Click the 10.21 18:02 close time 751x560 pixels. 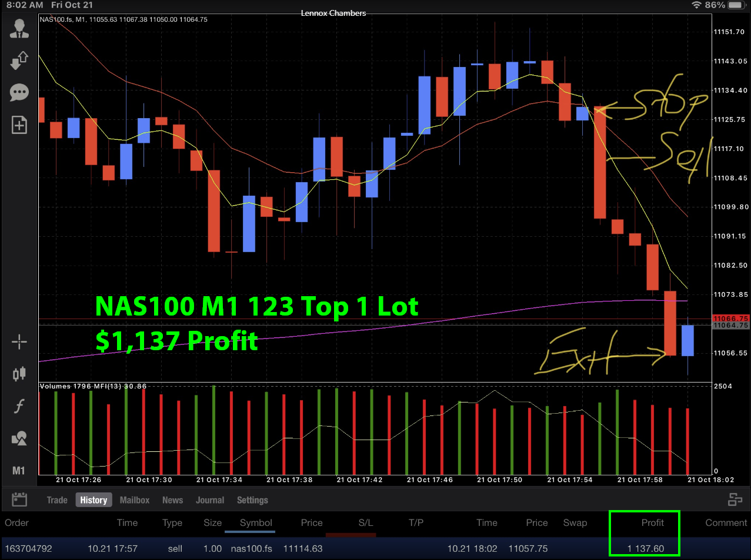(472, 548)
